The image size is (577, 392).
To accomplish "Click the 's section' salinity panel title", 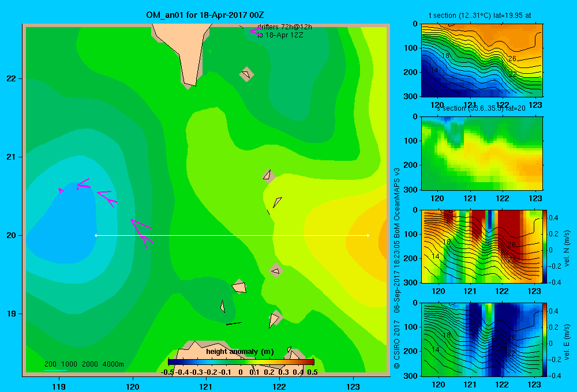I will point(481,108).
